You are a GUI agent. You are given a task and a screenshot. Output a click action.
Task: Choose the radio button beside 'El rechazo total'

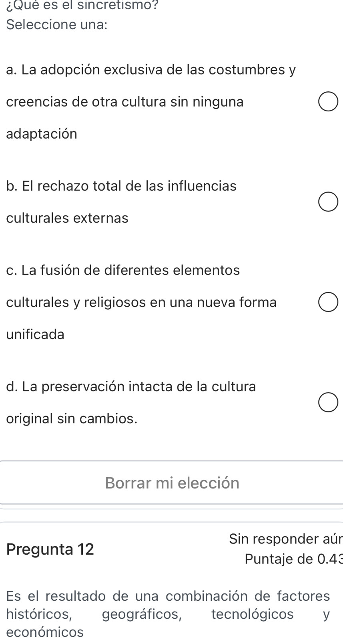328,202
